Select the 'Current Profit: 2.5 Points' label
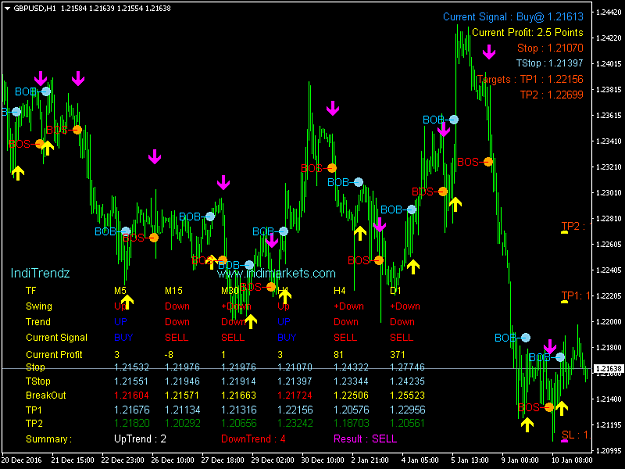Screen dimensions: 625x469 [527, 32]
